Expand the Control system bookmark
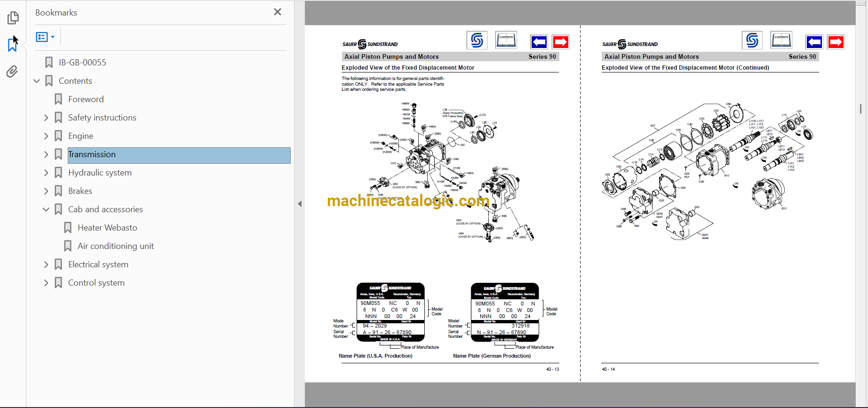 pos(46,283)
